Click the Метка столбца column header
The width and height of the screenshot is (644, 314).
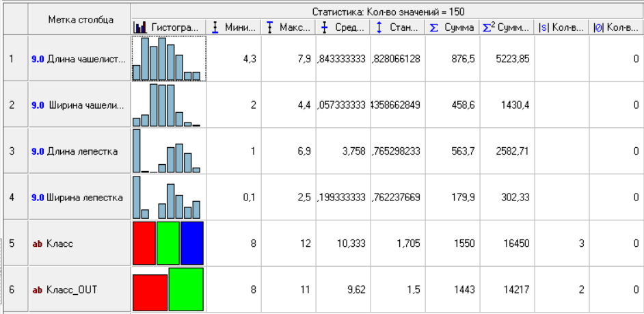[x=80, y=19]
